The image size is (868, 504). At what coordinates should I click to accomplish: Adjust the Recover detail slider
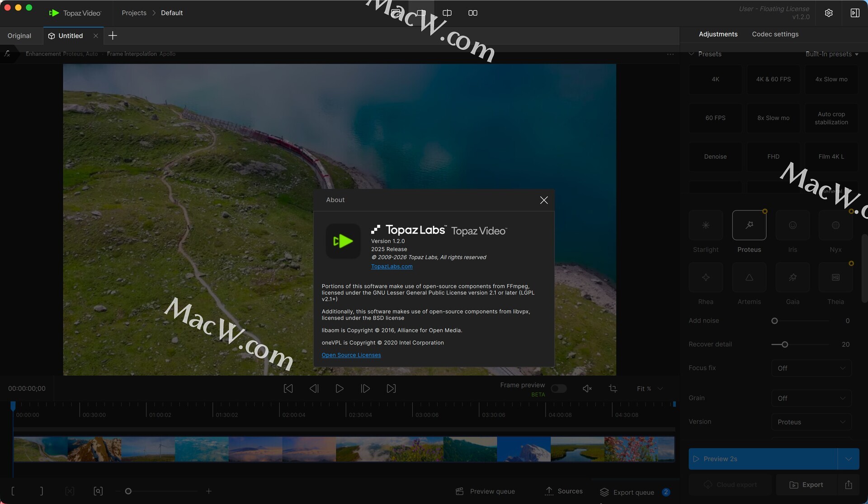click(x=785, y=345)
